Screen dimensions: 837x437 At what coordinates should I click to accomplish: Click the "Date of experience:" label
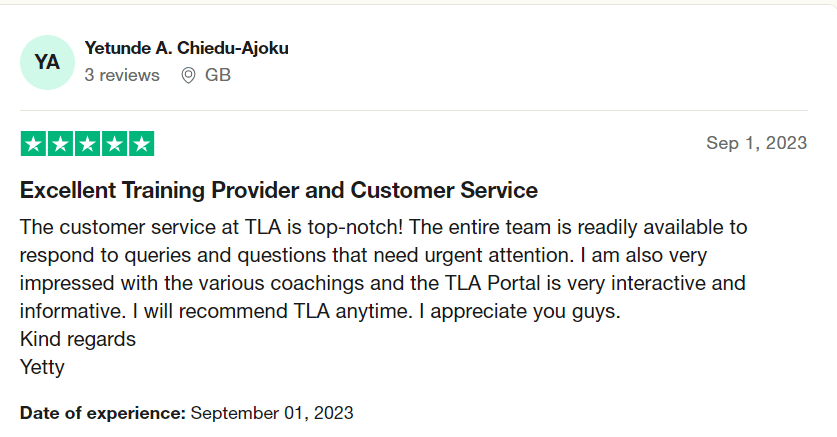(102, 413)
